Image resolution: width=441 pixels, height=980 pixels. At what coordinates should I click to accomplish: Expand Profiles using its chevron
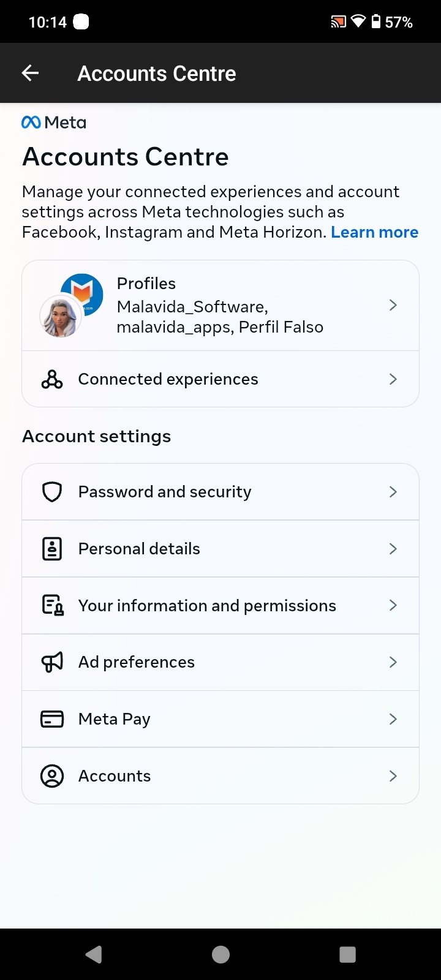[393, 305]
